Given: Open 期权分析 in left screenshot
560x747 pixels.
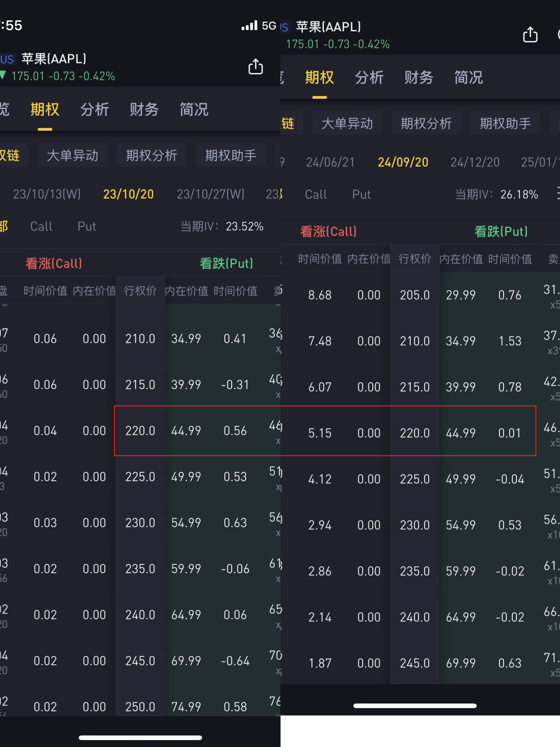Looking at the screenshot, I should 152,155.
